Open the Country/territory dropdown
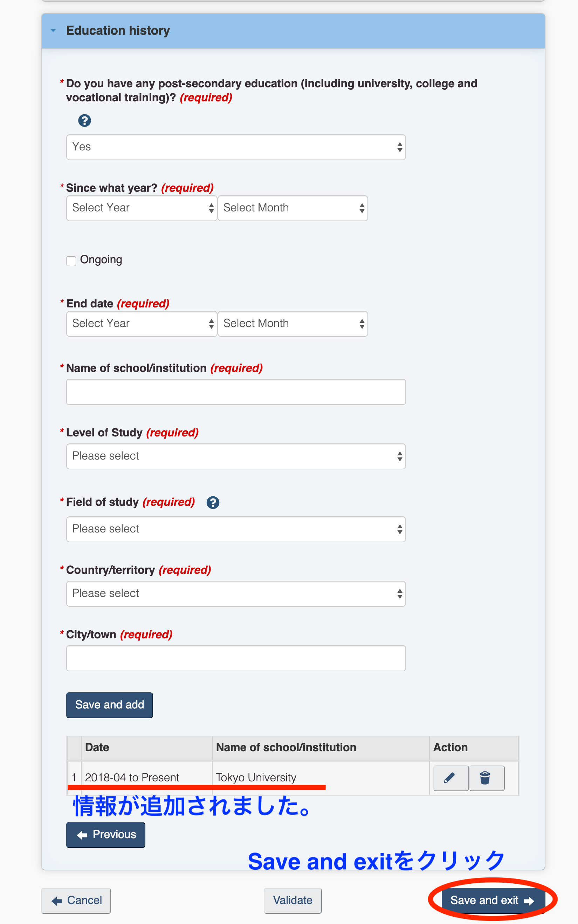 [x=235, y=594]
